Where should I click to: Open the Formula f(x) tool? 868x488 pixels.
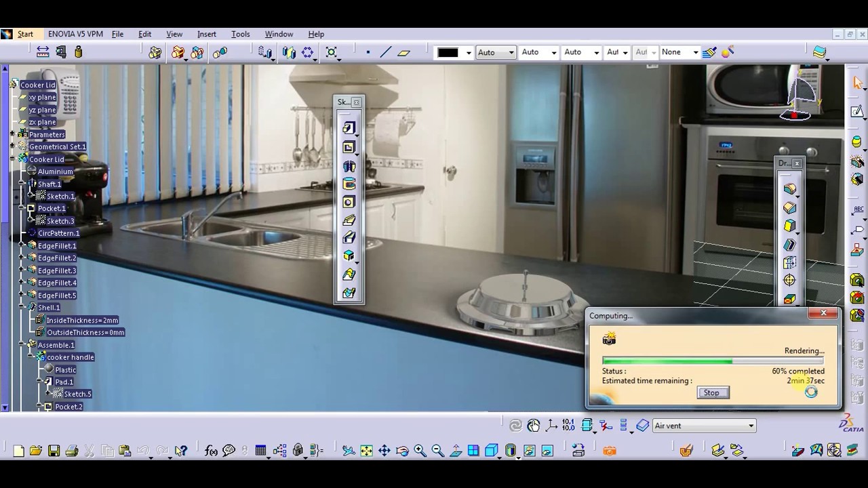click(x=211, y=451)
